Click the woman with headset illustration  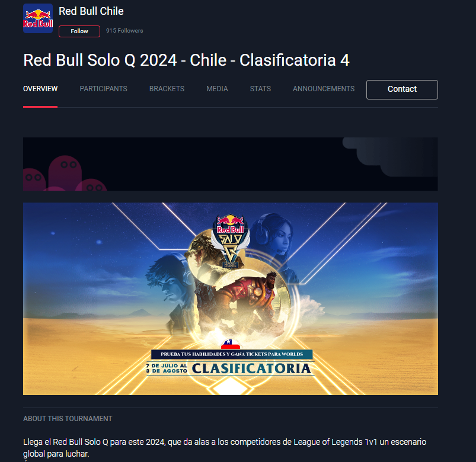[x=274, y=240]
